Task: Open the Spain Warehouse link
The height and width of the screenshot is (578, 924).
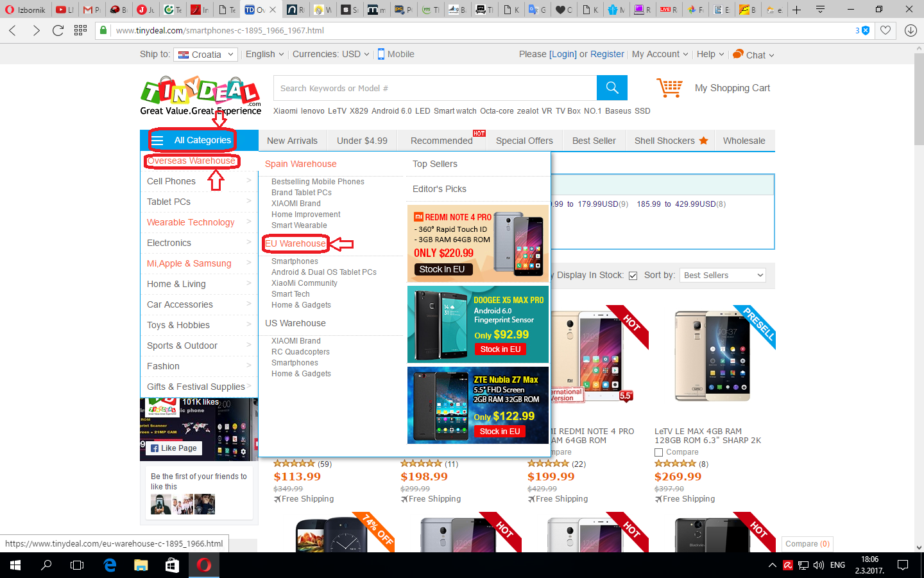Action: tap(301, 164)
